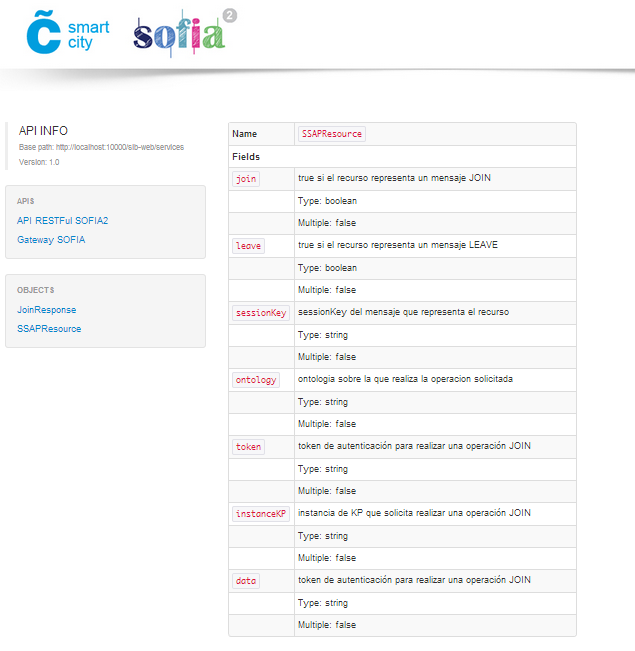Screen dimensions: 635x651
Task: Click the Version 1.0 text
Action: [x=39, y=162]
